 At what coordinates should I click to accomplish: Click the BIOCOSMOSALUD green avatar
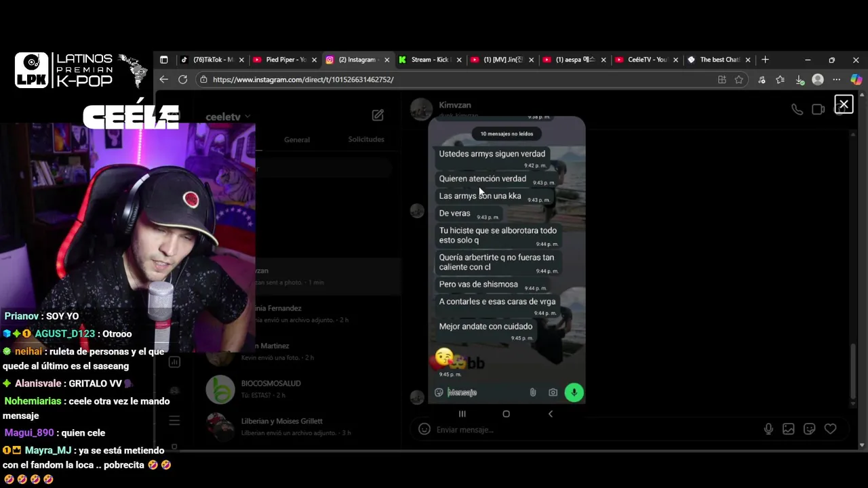click(220, 389)
